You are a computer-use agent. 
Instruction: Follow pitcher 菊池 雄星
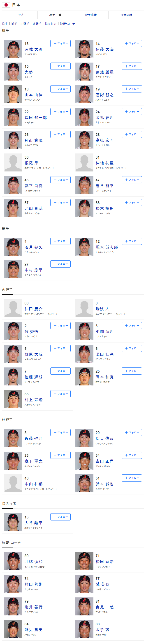[132, 66]
